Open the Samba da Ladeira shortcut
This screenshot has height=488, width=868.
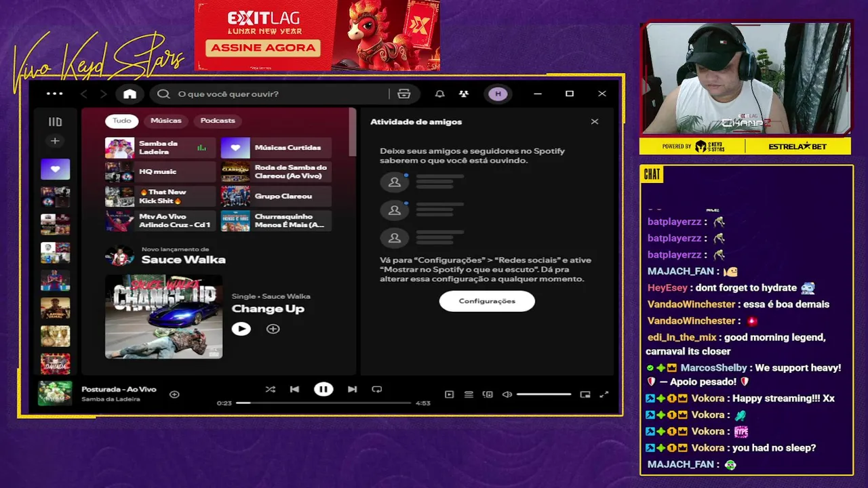point(160,148)
